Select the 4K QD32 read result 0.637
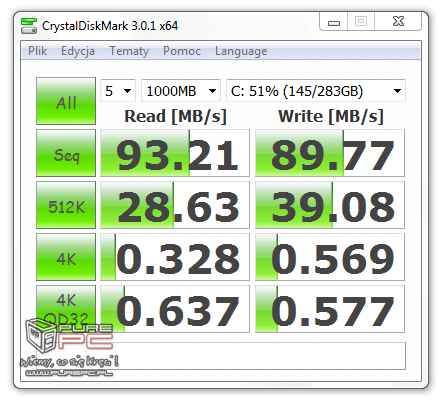446x403 pixels. [x=175, y=309]
